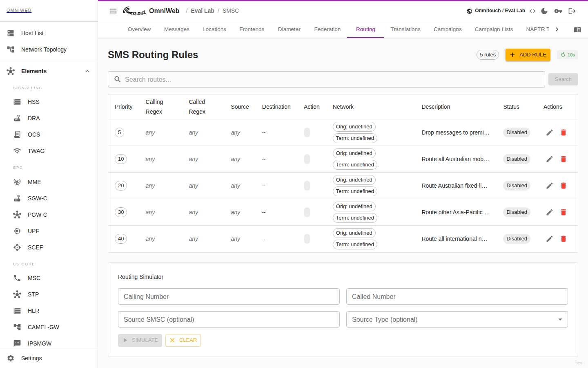Click the Source SMSC optional field
This screenshot has height=368, width=588.
click(229, 319)
